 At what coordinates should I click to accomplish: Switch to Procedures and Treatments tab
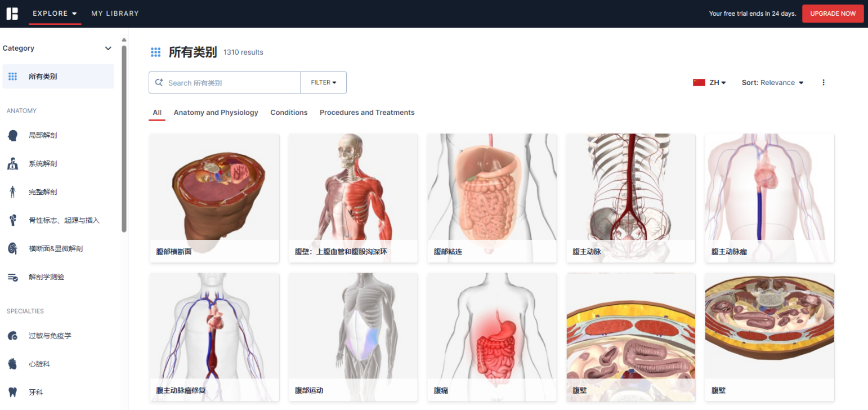pos(366,113)
